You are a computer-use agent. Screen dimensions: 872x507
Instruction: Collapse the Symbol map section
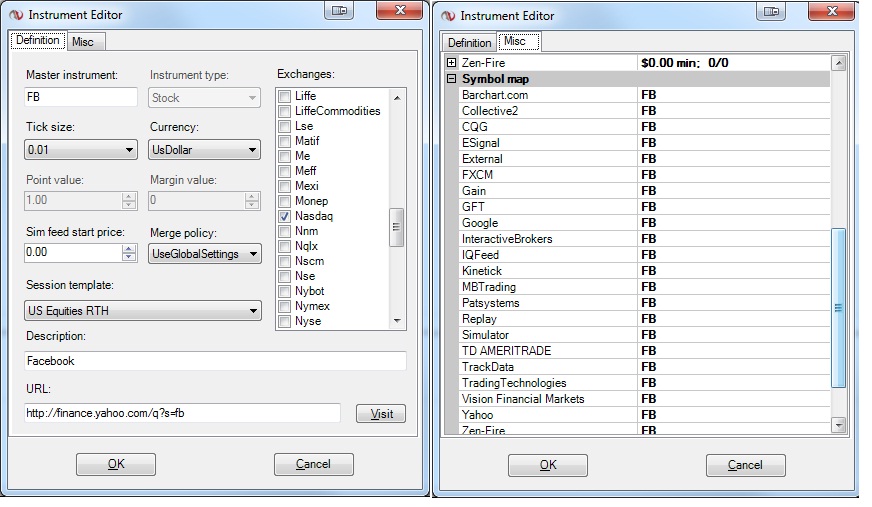tap(452, 79)
